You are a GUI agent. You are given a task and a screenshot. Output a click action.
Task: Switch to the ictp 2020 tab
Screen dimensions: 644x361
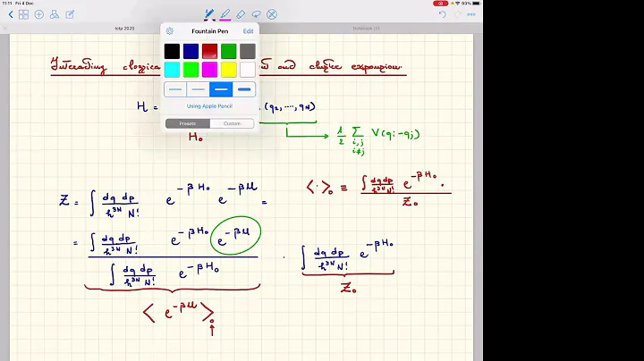point(124,29)
